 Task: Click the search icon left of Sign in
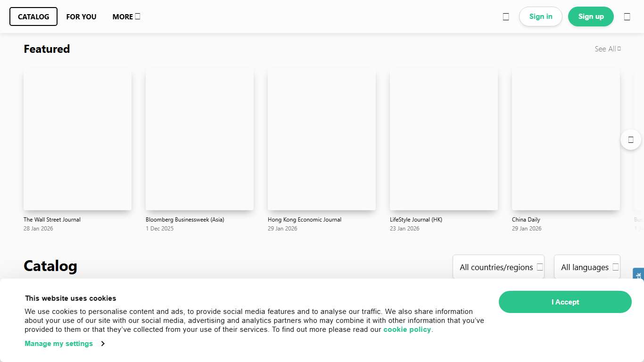click(x=506, y=16)
